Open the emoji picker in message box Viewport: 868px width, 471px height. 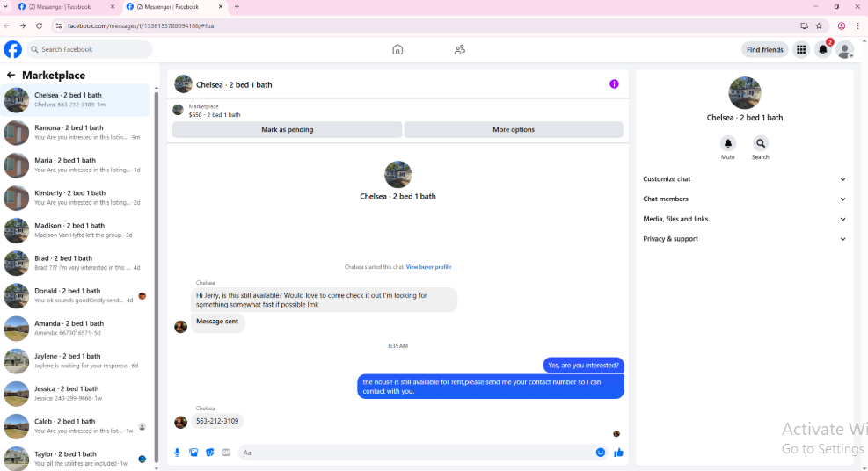601,453
